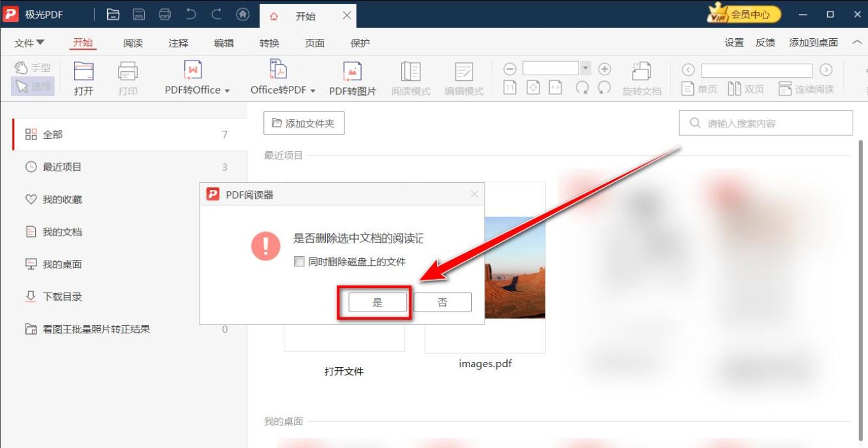868x448 pixels.
Task: Click the 添加文件夹 button
Action: pyautogui.click(x=304, y=123)
